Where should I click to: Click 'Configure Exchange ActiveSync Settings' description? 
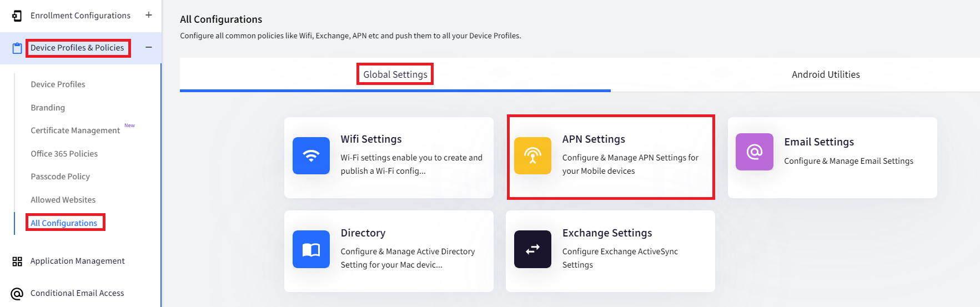[620, 258]
